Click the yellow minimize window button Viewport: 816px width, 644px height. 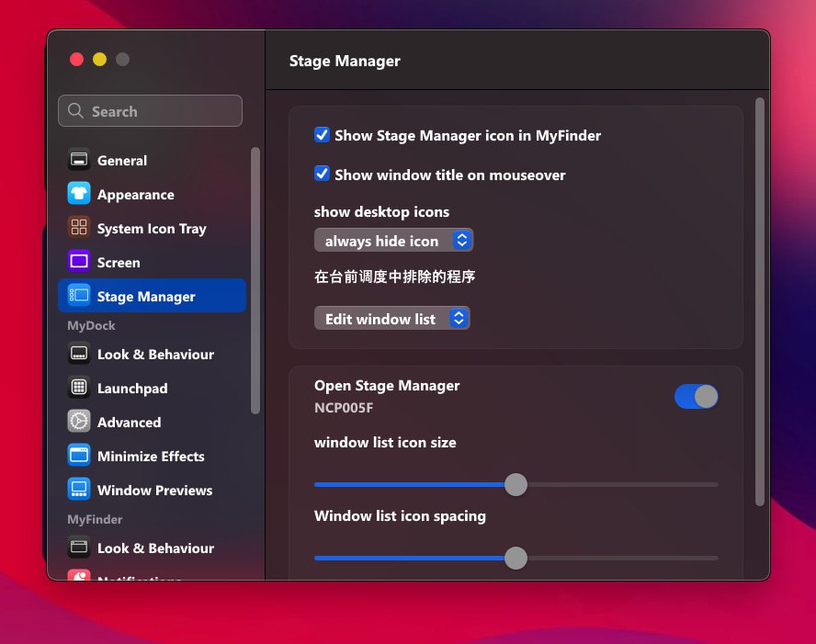[99, 60]
